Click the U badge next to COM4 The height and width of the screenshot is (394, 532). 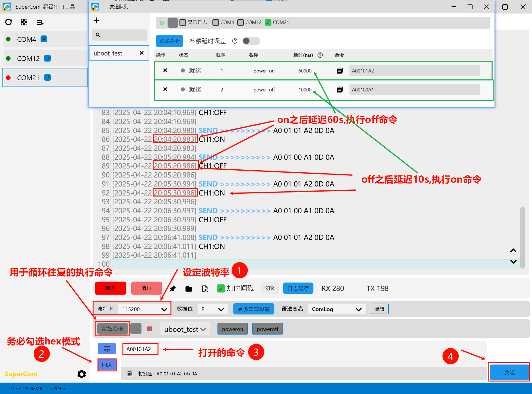(44, 39)
